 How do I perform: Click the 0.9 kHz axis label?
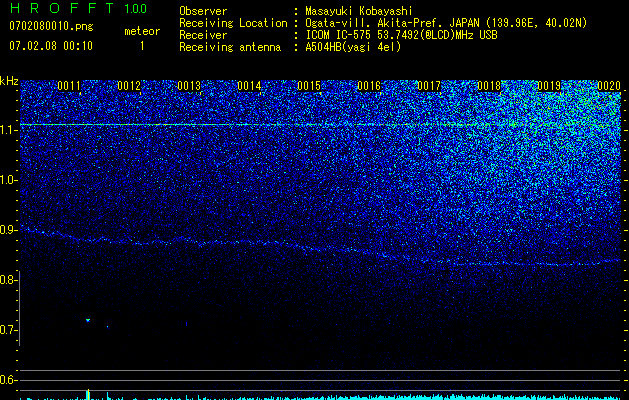8,230
